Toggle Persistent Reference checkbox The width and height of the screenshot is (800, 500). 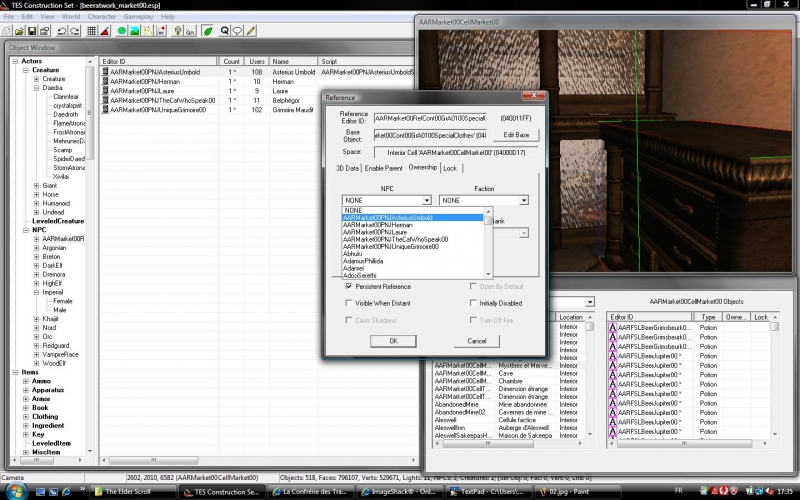[x=349, y=286]
